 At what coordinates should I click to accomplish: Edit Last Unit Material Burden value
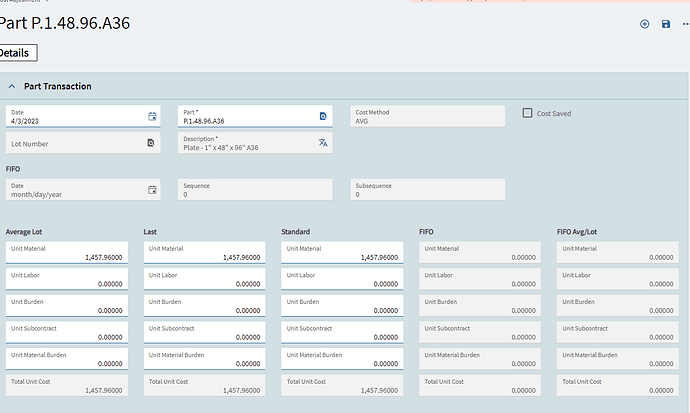[205, 359]
